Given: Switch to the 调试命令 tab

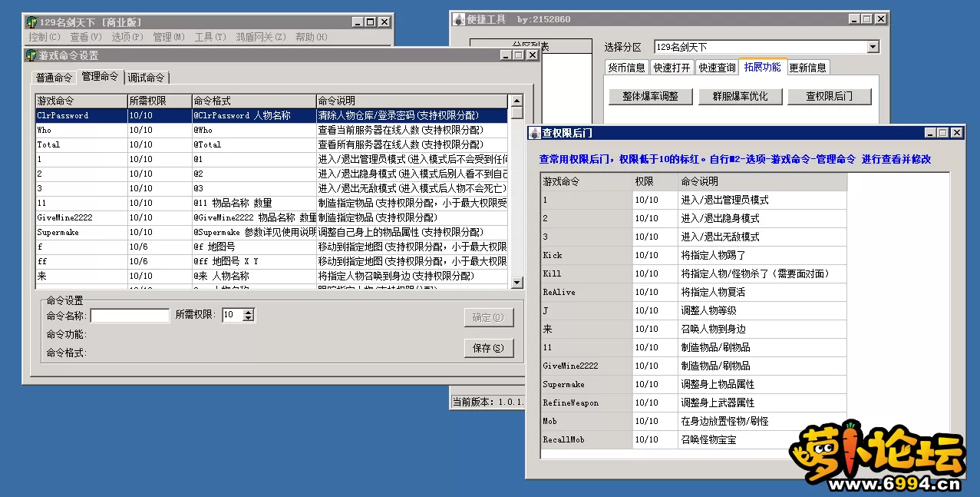Looking at the screenshot, I should 146,78.
